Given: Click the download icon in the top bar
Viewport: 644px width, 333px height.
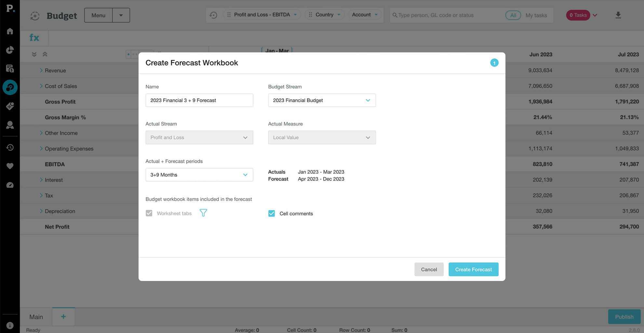Looking at the screenshot, I should coord(618,15).
